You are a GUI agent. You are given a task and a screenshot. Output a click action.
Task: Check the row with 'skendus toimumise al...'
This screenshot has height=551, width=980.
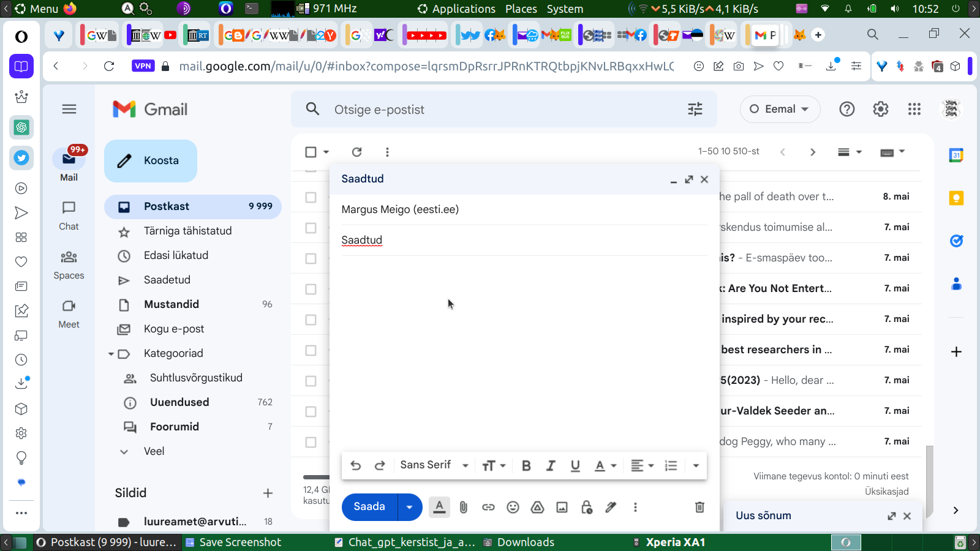[311, 228]
